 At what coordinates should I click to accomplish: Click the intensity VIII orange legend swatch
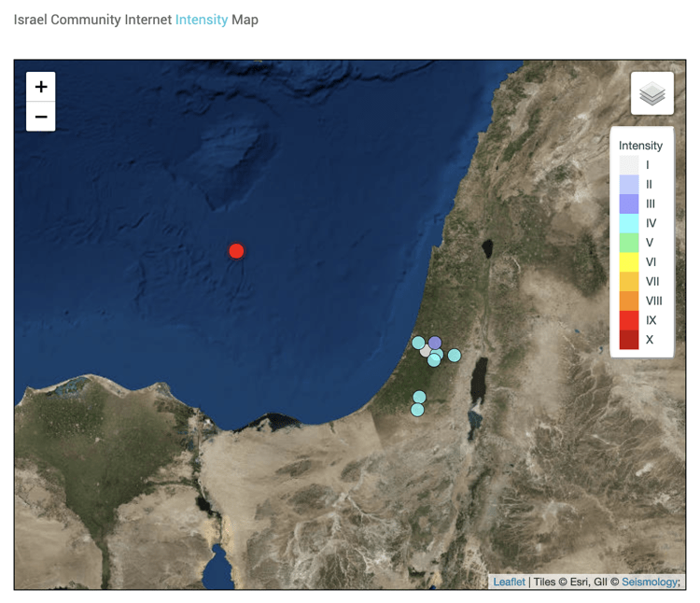(628, 301)
